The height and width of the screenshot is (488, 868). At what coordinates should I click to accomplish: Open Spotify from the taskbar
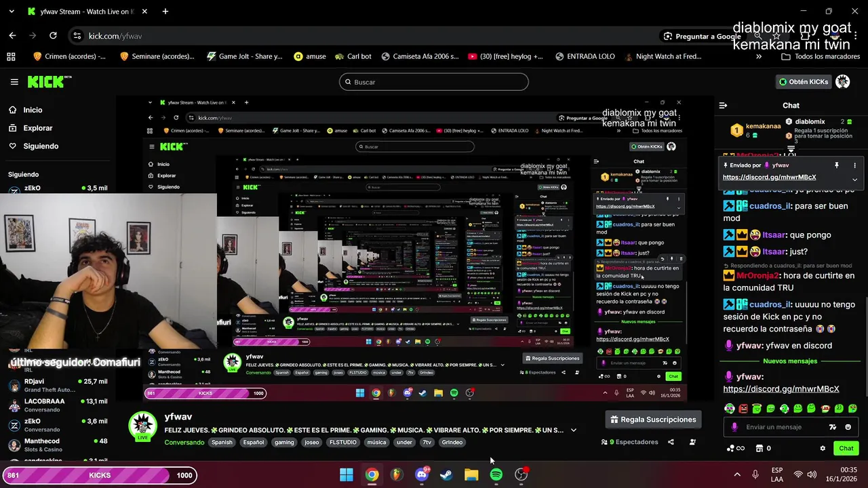pyautogui.click(x=496, y=475)
